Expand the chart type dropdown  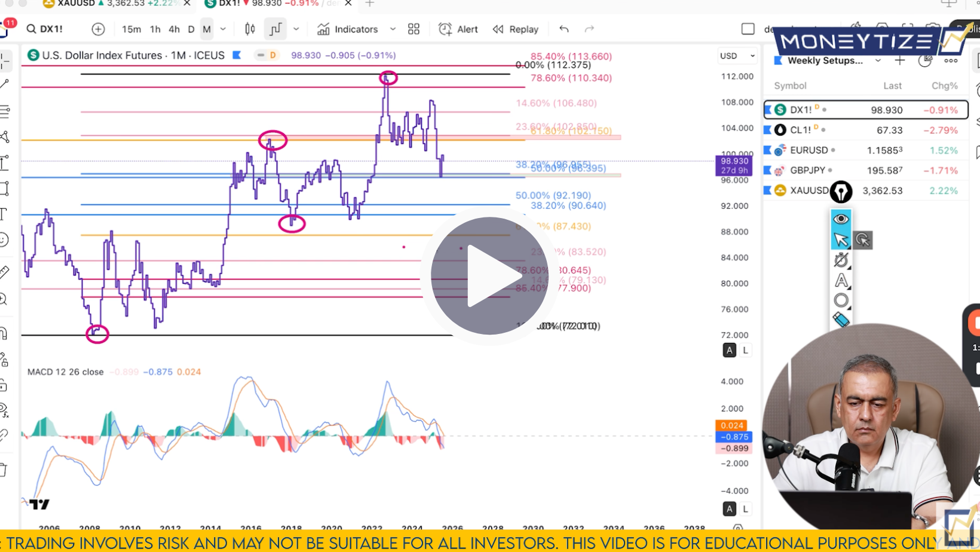[296, 29]
